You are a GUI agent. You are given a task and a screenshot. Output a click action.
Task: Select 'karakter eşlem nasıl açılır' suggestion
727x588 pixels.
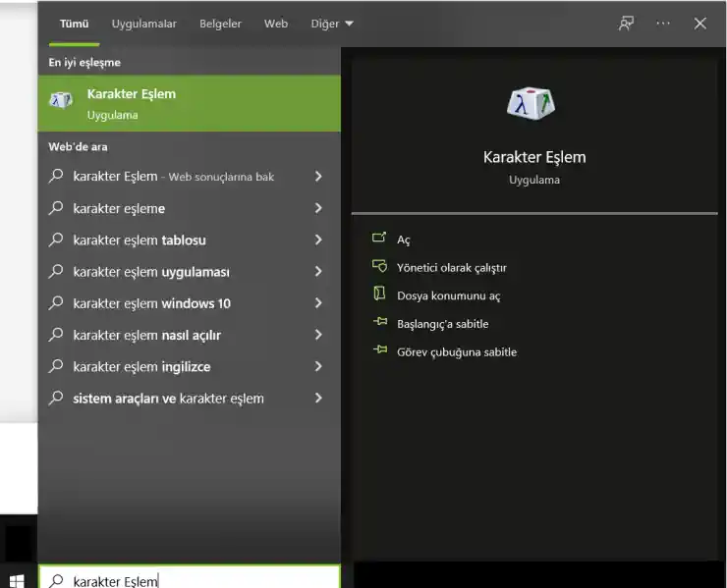point(147,335)
